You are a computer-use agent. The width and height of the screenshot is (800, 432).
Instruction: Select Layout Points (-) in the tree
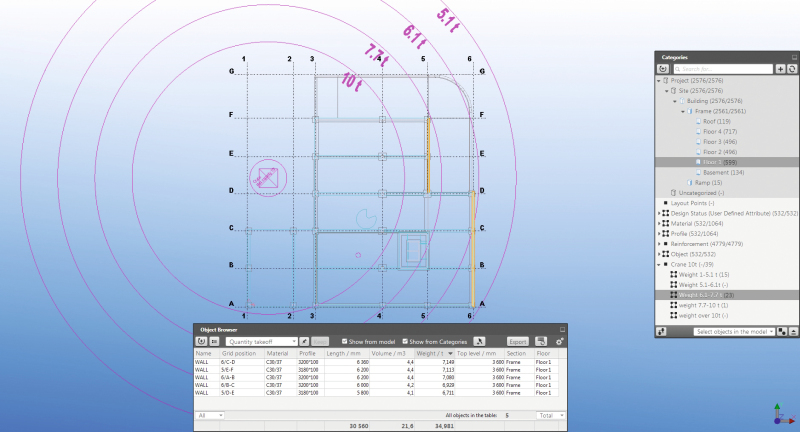coord(692,203)
